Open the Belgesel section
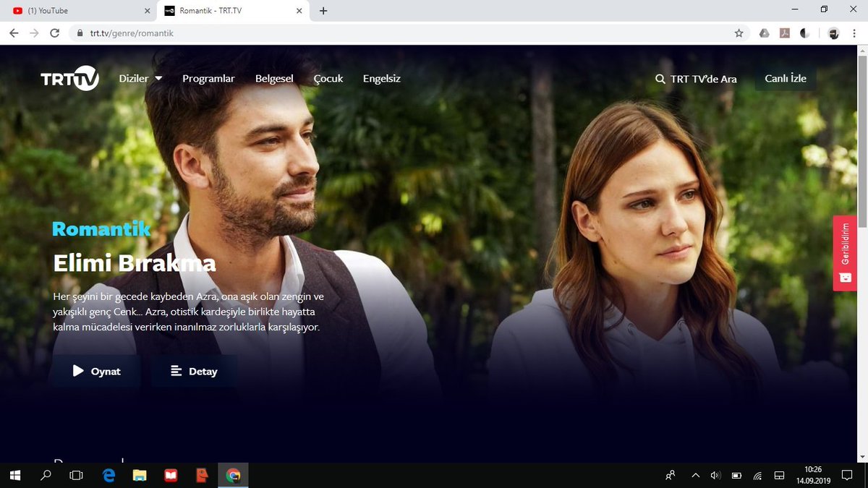The height and width of the screenshot is (488, 868). (274, 78)
